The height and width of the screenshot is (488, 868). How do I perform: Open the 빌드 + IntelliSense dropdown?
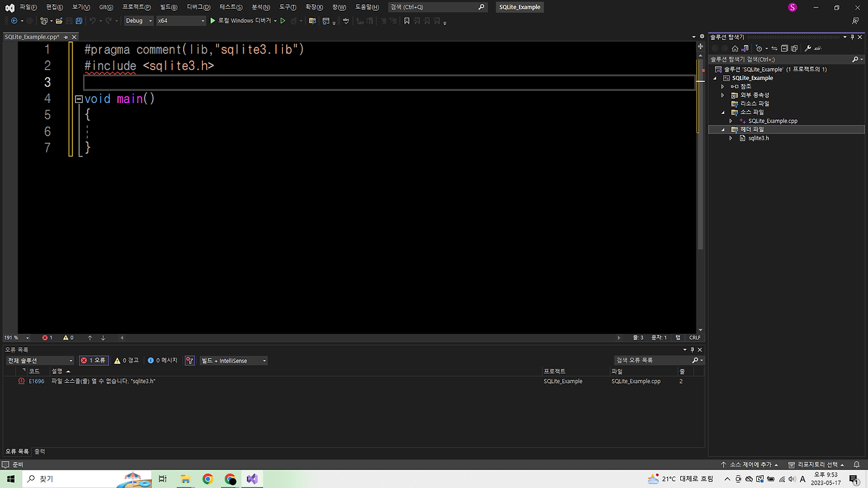233,361
